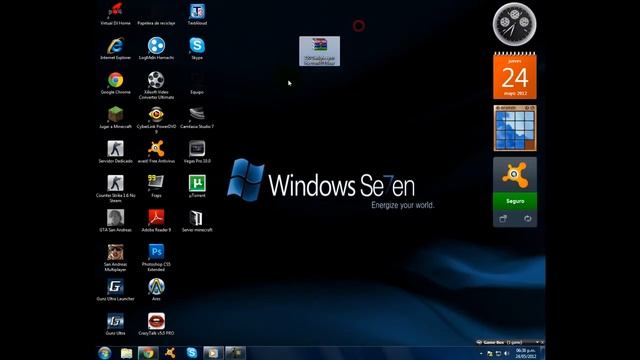Open avast from the taskbar

point(170,353)
